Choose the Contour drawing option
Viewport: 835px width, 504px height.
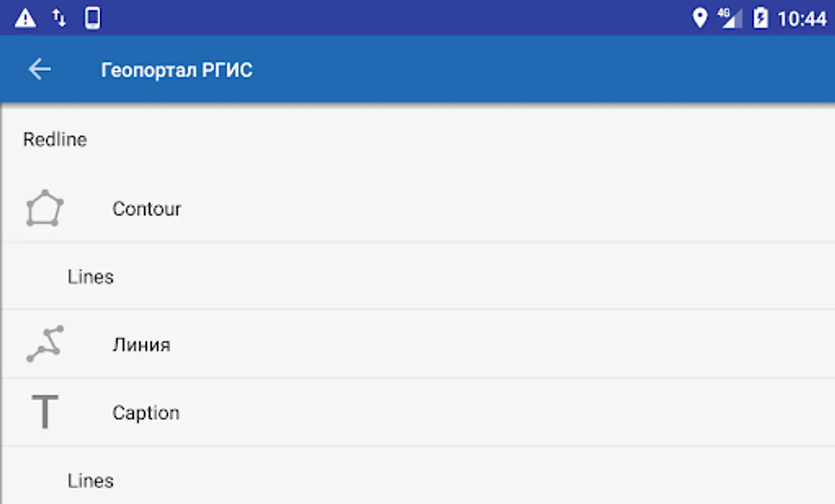click(147, 208)
